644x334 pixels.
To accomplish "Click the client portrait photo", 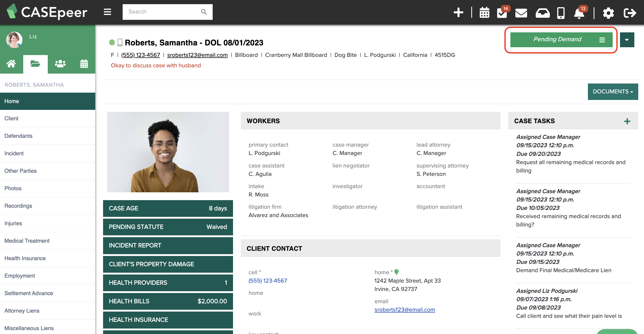I will pyautogui.click(x=168, y=152).
